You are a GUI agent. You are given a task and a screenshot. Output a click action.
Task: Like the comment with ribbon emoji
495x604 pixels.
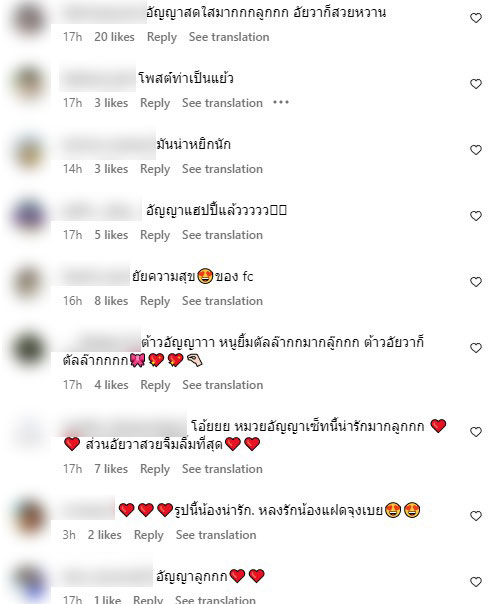point(476,348)
